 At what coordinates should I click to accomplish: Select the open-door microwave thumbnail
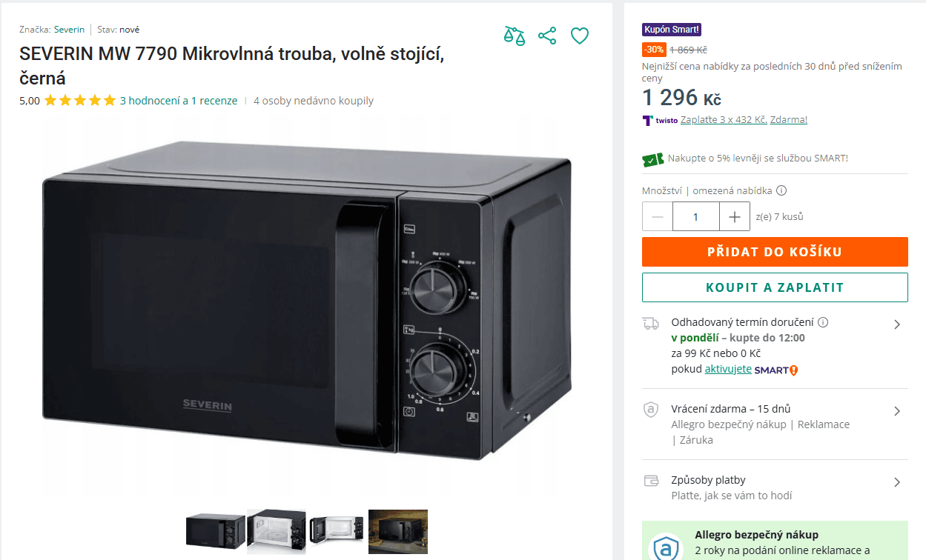click(x=276, y=531)
